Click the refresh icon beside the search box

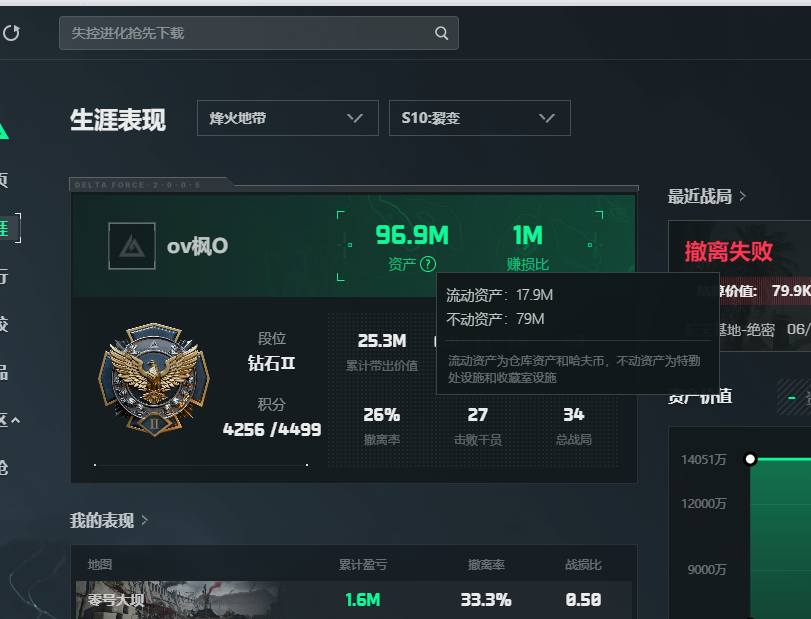coord(11,33)
